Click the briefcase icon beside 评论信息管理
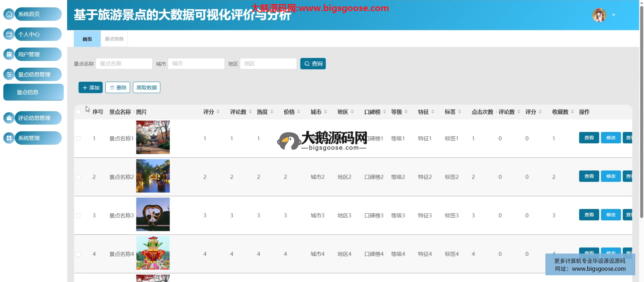 click(9, 118)
